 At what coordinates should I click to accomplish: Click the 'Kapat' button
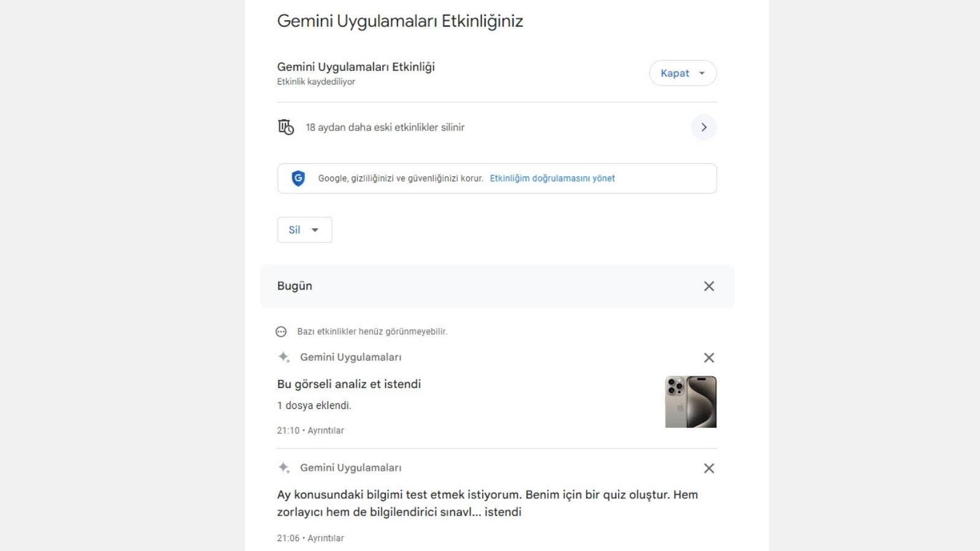pos(676,73)
